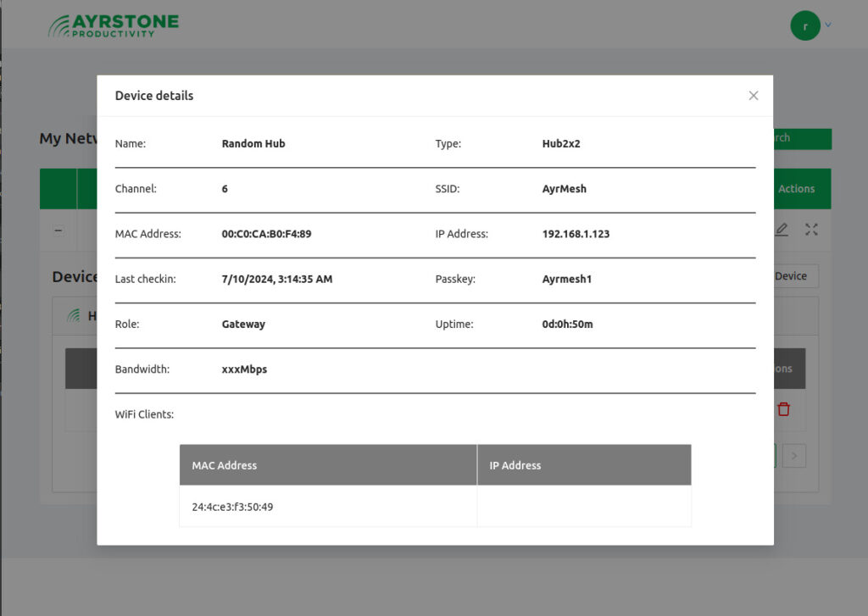Go to next page with right chevron
This screenshot has height=616, width=868.
pyautogui.click(x=793, y=456)
